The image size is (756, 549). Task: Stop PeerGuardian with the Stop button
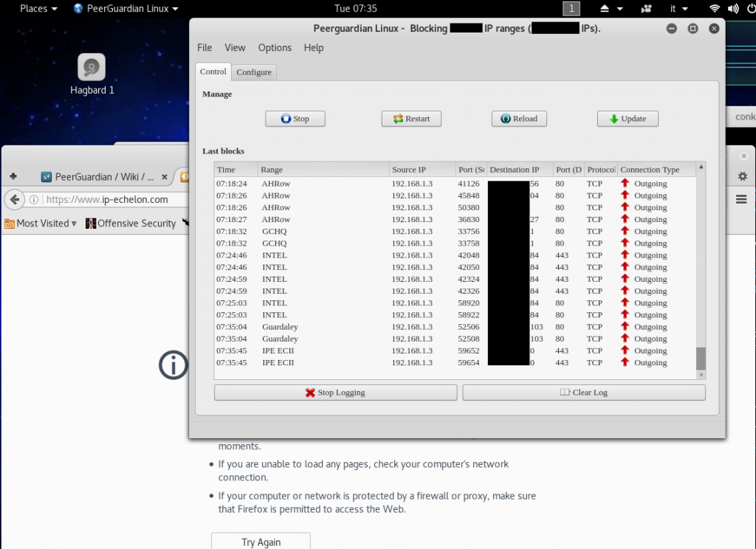pos(295,119)
